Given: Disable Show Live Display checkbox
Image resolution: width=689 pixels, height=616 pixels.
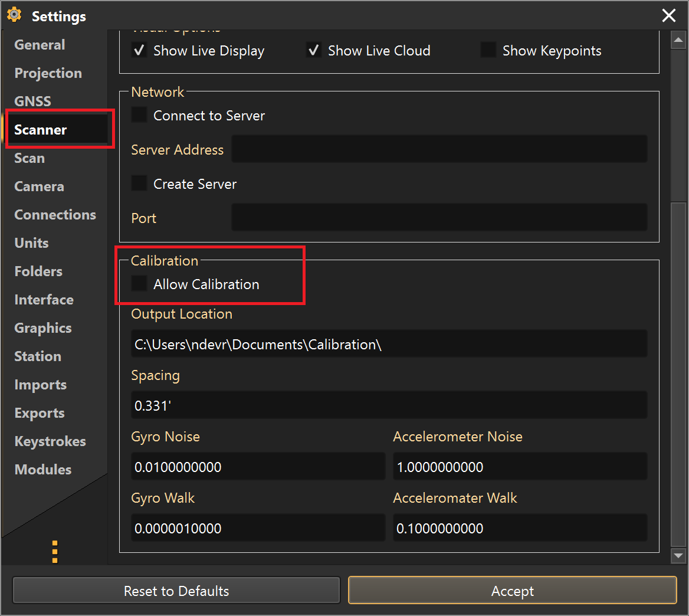Looking at the screenshot, I should pyautogui.click(x=139, y=51).
